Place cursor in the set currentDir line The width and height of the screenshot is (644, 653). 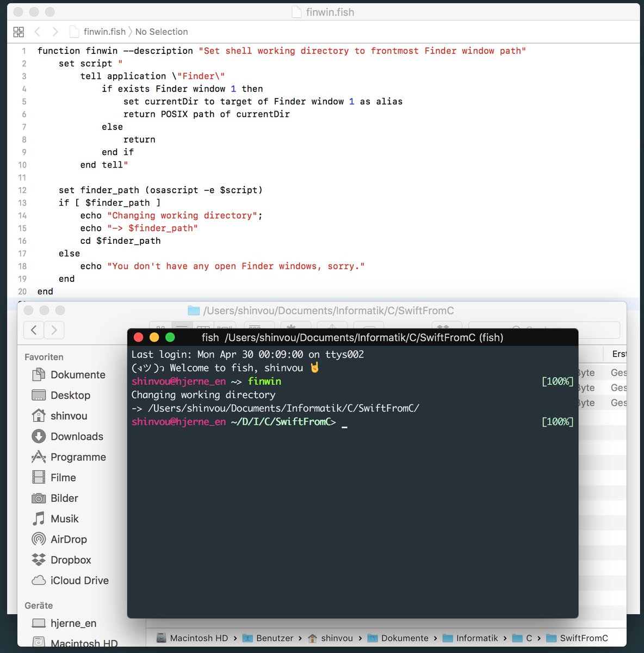263,102
